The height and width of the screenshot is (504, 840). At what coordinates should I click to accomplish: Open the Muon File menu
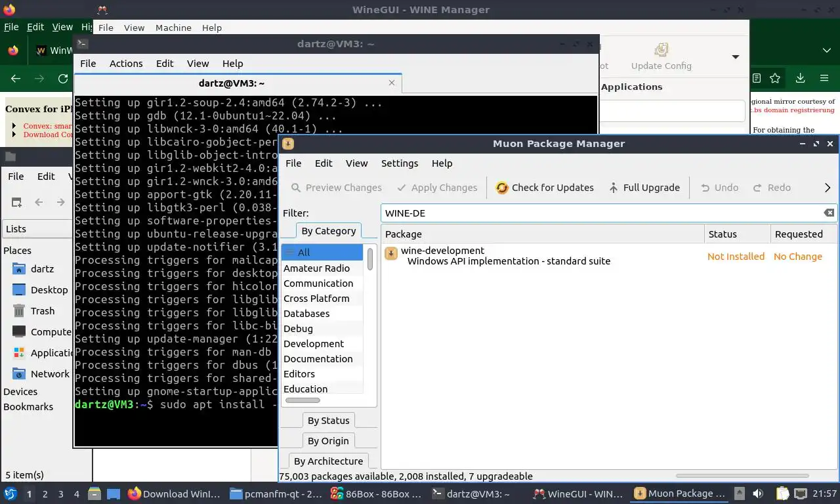click(293, 163)
